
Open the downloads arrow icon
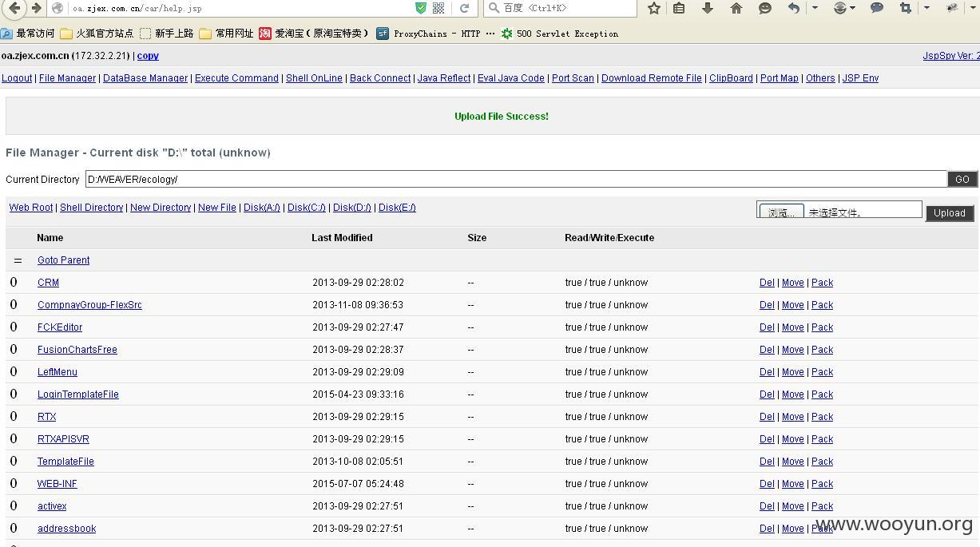click(708, 8)
